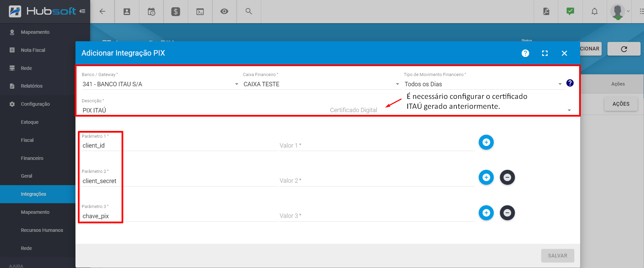Add parameter using plus on chave_pix row

[486, 213]
